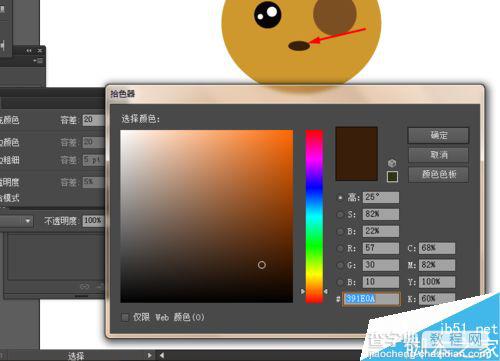Click the hue slider left arrow marker
This screenshot has width=500, height=361.
coord(303,292)
